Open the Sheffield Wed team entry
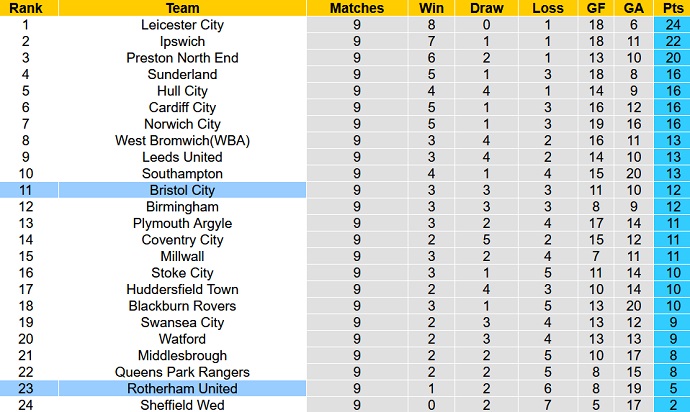This screenshot has width=690, height=412. tap(183, 405)
